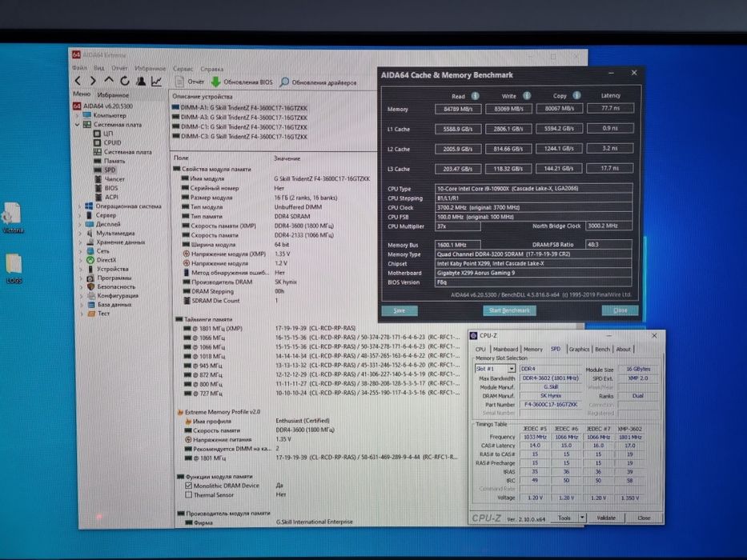This screenshot has width=747, height=560.
Task: Switch to CPU-Z Mainboard tab
Action: [505, 349]
